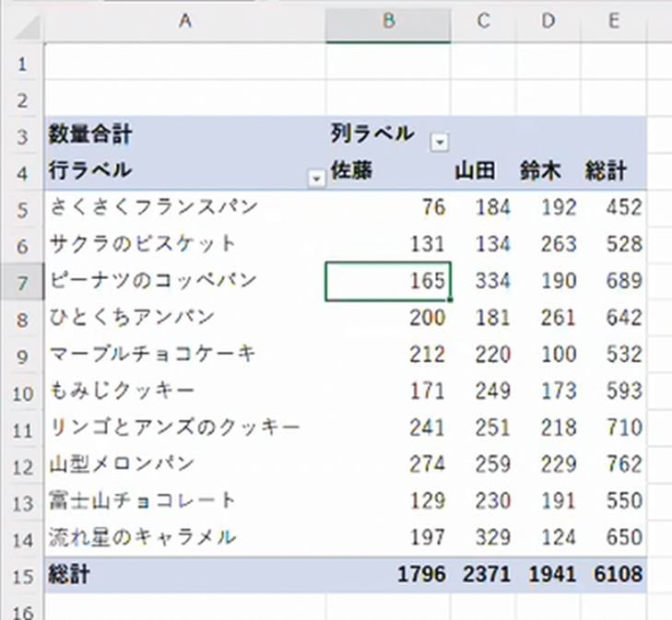The height and width of the screenshot is (620, 672).
Task: Click the selected cell showing 165
Action: pos(388,281)
